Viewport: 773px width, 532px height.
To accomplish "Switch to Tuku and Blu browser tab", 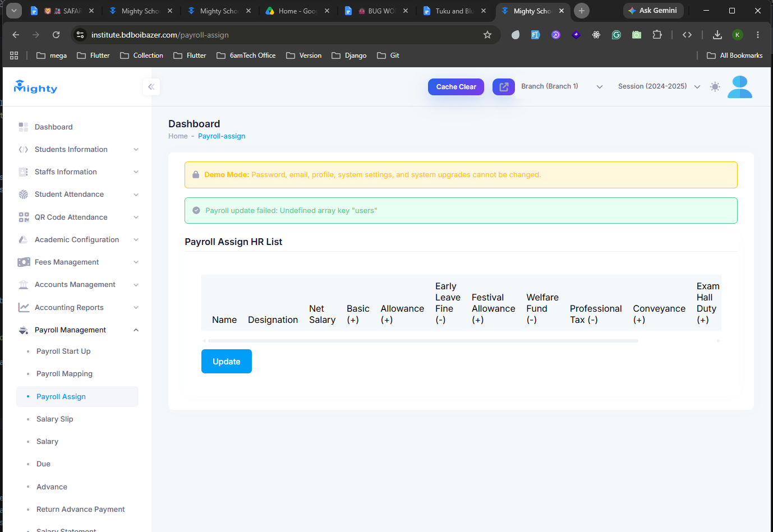I will click(x=454, y=11).
